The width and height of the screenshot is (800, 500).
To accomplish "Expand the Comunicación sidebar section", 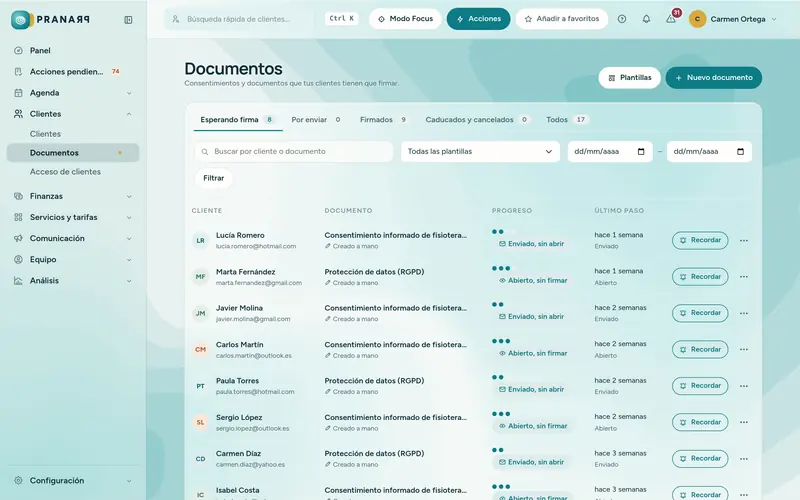I will [129, 238].
